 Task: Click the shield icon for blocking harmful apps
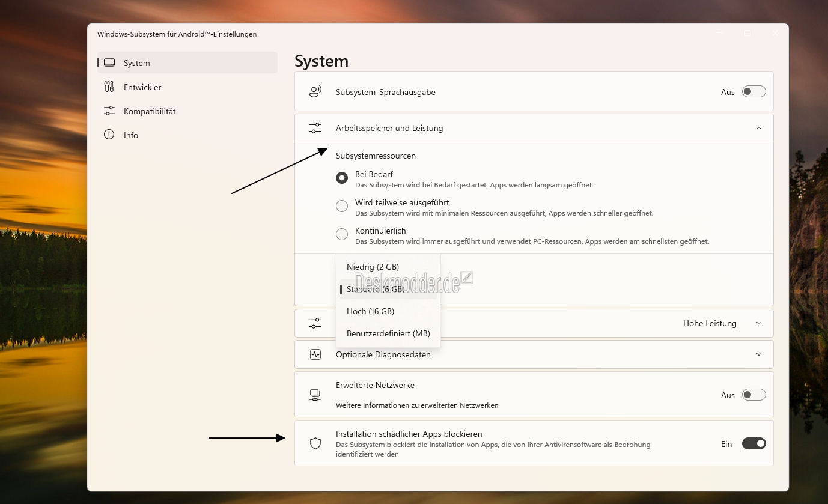tap(315, 443)
